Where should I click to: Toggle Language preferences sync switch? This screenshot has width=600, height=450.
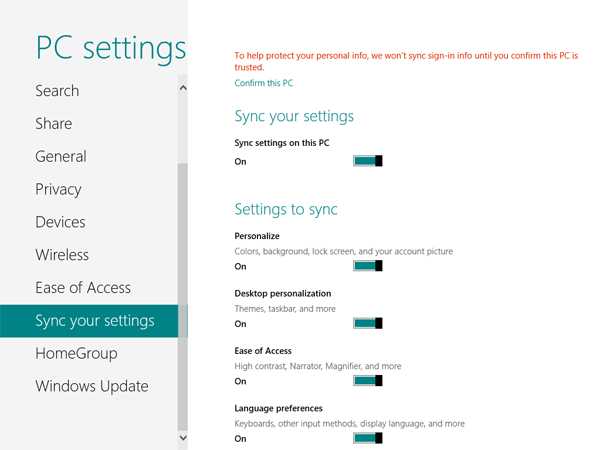(x=367, y=438)
